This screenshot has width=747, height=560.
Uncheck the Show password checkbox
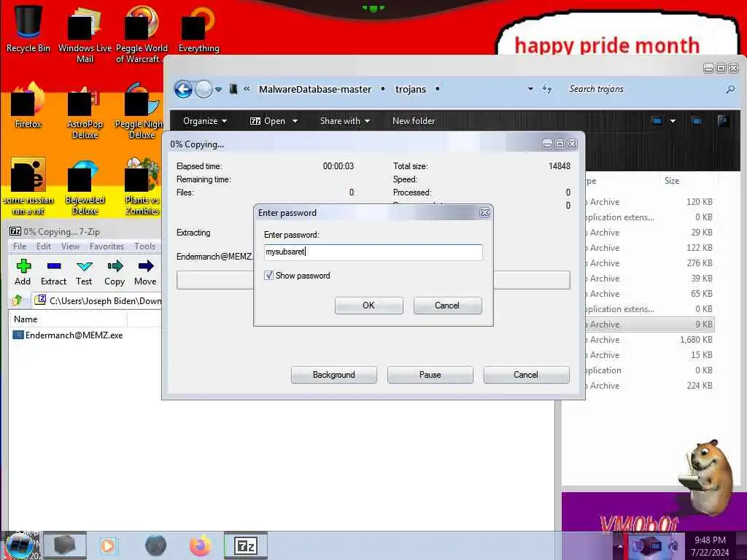(268, 275)
